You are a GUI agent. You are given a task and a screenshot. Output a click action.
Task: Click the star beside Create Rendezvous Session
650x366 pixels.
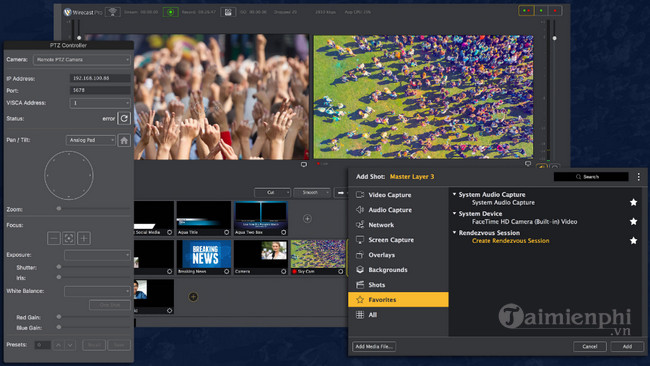click(x=633, y=240)
